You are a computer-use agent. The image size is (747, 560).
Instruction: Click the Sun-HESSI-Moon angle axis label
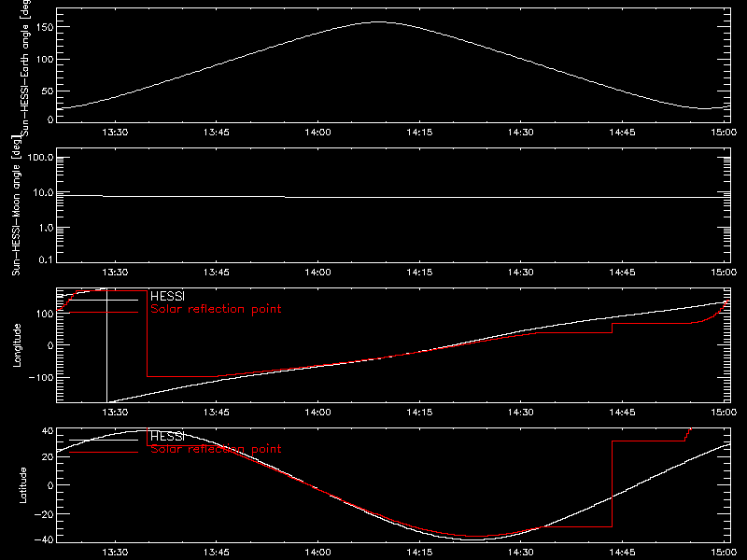pyautogui.click(x=16, y=205)
